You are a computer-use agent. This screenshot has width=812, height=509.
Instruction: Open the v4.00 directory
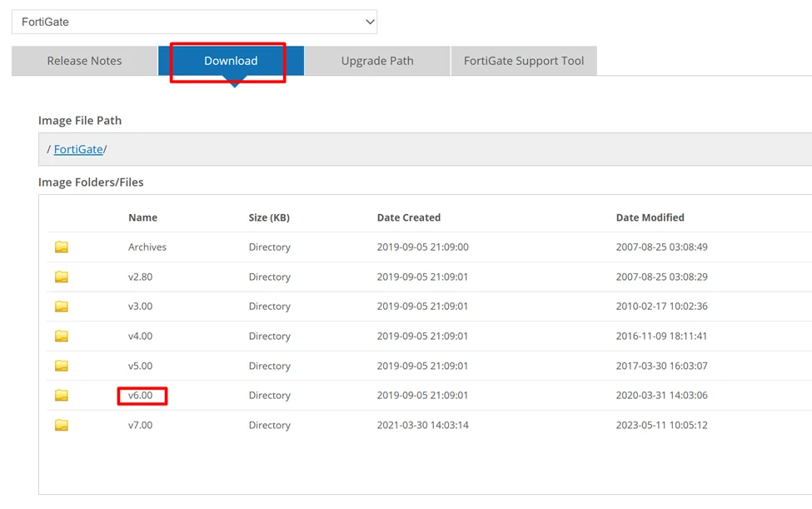pyautogui.click(x=141, y=336)
